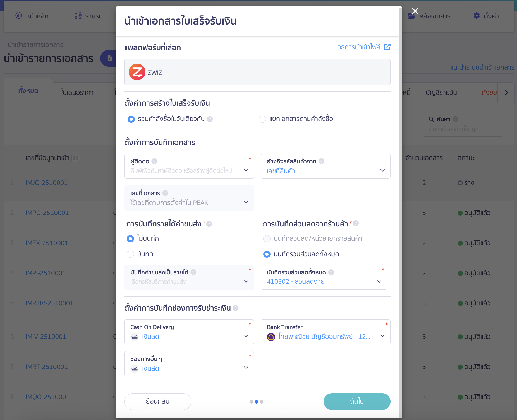Open document IMJO-2510001 from the list
The height and width of the screenshot is (420, 517).
46,183
